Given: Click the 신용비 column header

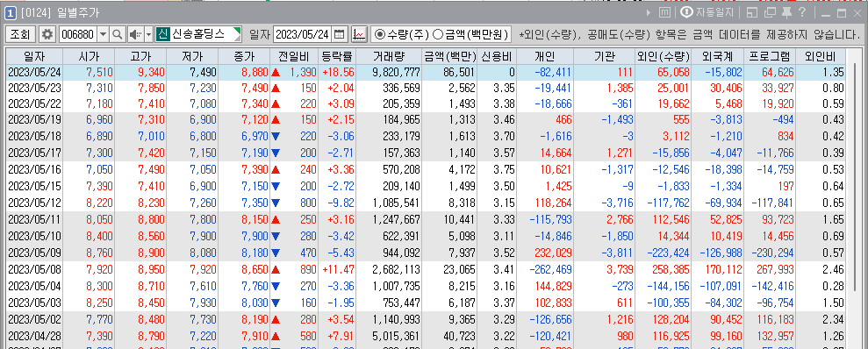Looking at the screenshot, I should [x=497, y=56].
